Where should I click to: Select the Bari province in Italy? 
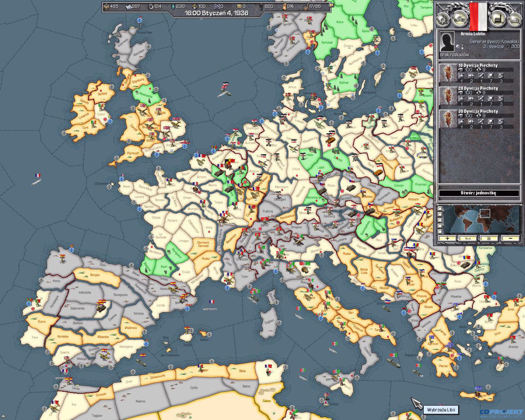click(351, 312)
